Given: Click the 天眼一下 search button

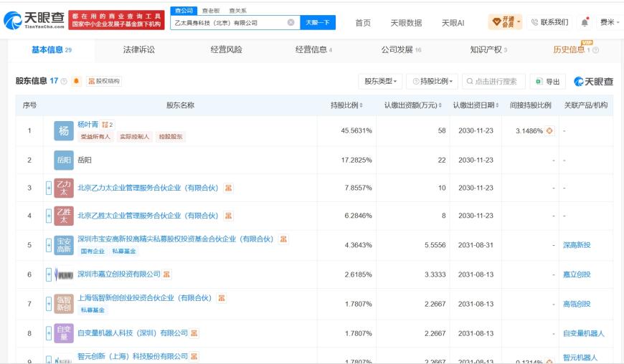Looking at the screenshot, I should point(318,22).
